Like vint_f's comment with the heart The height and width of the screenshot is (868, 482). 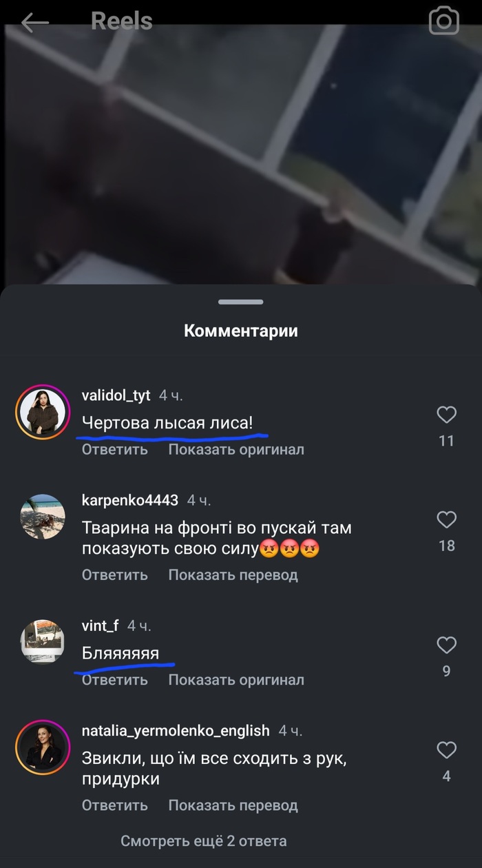pyautogui.click(x=447, y=645)
